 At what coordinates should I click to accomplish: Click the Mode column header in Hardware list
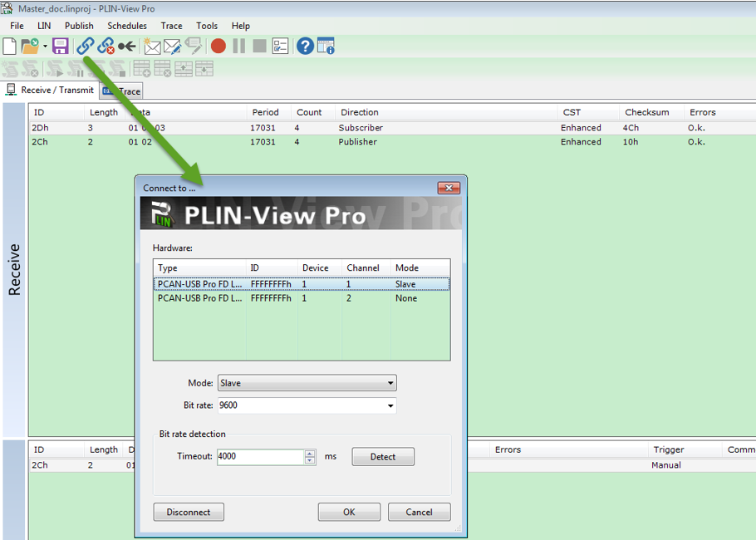coord(420,268)
